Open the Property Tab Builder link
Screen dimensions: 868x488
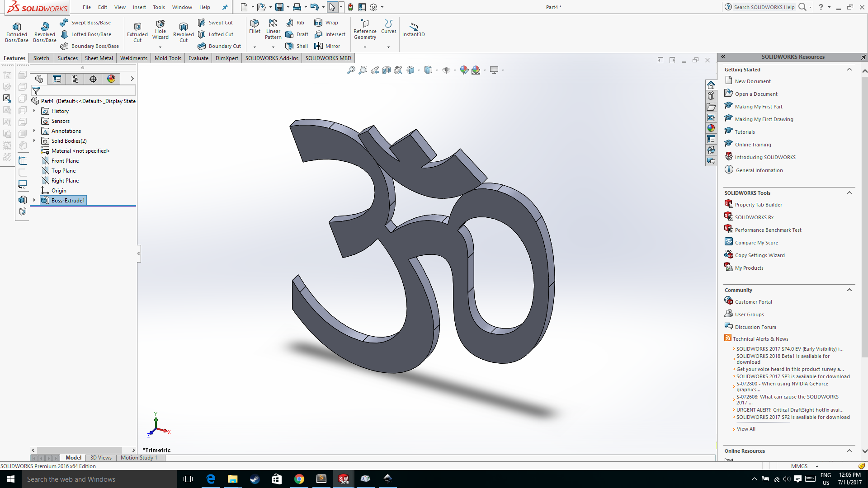point(758,205)
